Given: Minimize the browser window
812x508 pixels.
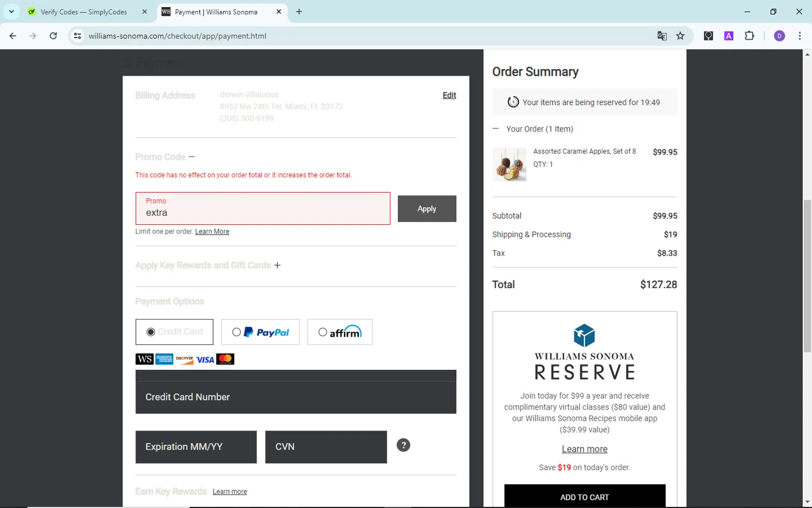Looking at the screenshot, I should 748,11.
